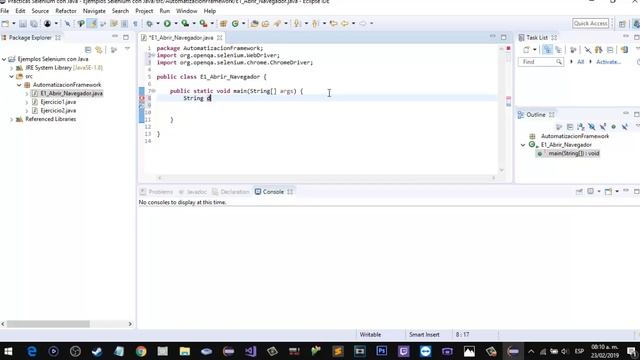Viewport: 640px width, 360px height.
Task: Toggle Hide Static Members in Outline
Action: tap(602, 127)
